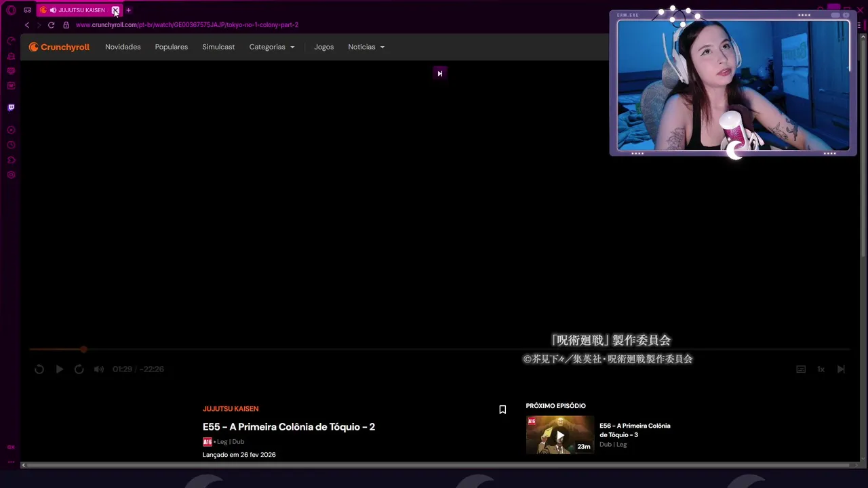Viewport: 868px width, 488px height.
Task: Click the horizontal page scrollbar
Action: (x=437, y=465)
